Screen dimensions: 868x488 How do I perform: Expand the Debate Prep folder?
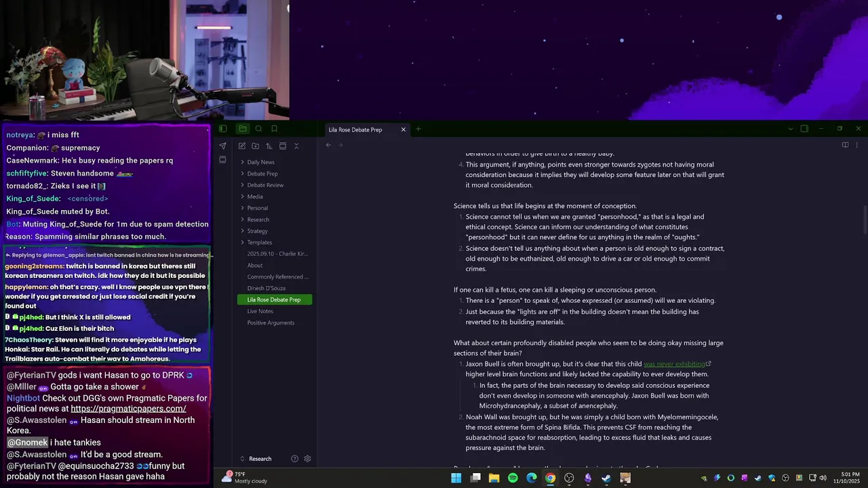tap(274, 174)
